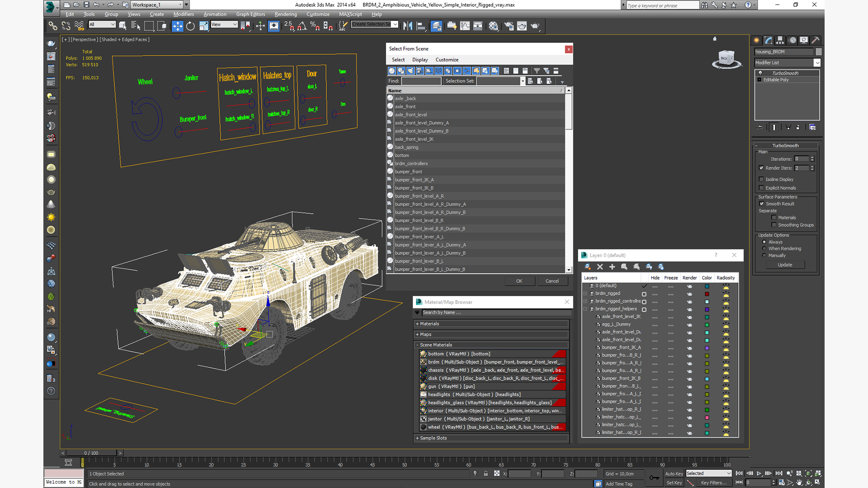The image size is (868, 488).
Task: Click the Find field in Select From Scene
Action: (x=421, y=81)
